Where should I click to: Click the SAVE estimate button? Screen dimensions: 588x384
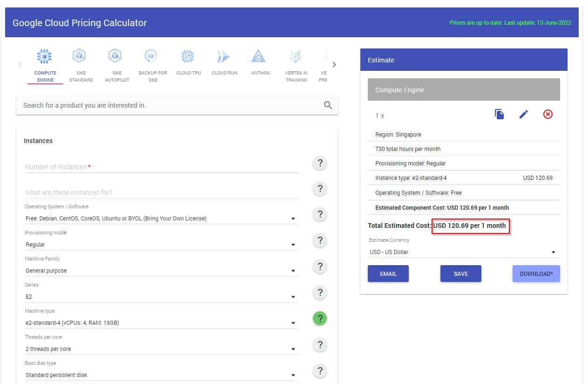pos(461,274)
